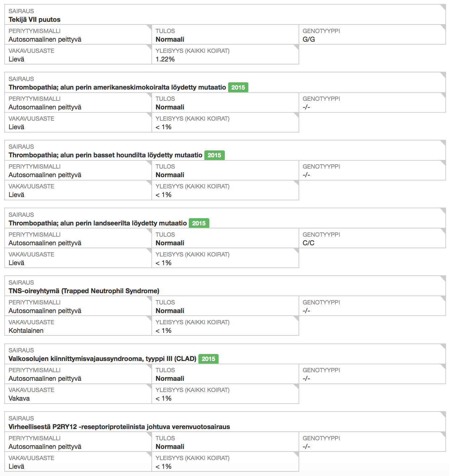
Task: Click corner triangle in basset hound Tulos cell
Action: point(297,163)
